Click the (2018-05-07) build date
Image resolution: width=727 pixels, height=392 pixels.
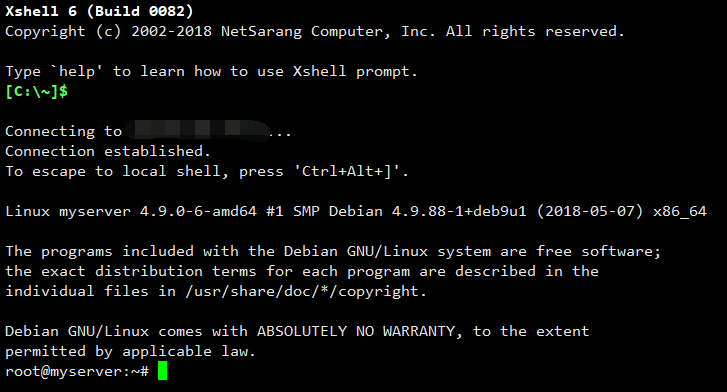590,212
